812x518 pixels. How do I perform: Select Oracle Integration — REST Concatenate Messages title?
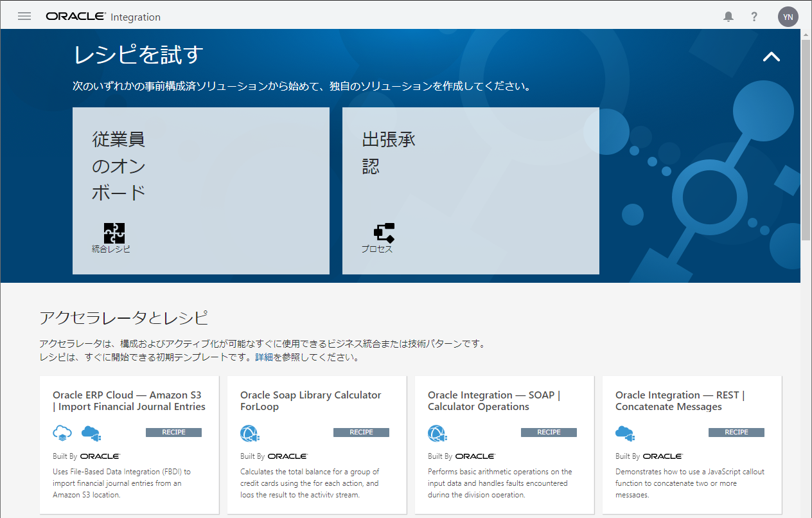point(680,400)
